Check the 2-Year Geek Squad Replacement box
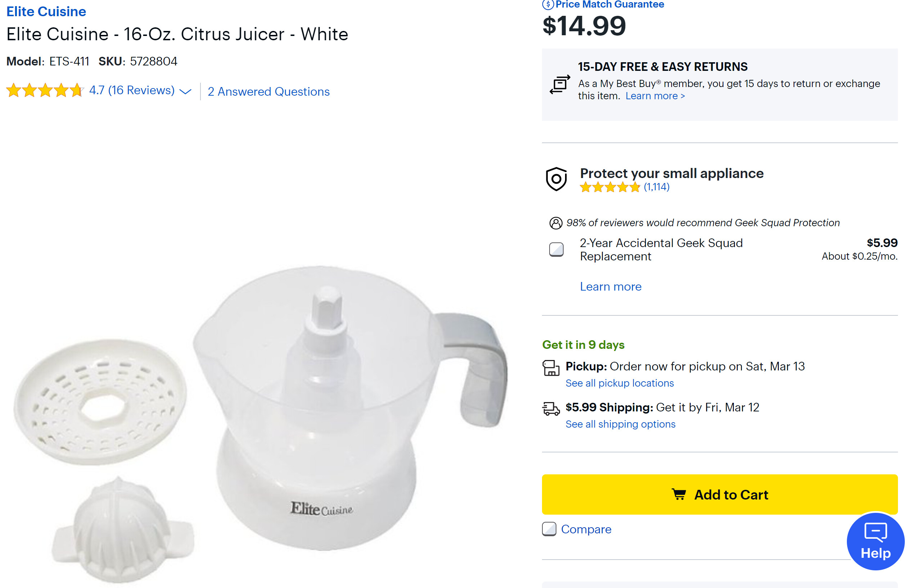Image resolution: width=912 pixels, height=588 pixels. click(x=556, y=250)
